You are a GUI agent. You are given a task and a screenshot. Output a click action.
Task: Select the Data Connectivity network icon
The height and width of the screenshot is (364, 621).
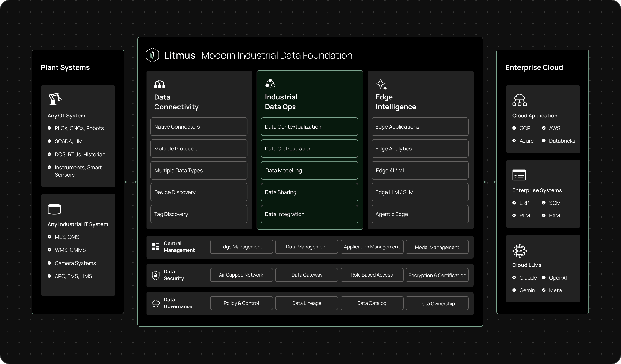point(159,83)
